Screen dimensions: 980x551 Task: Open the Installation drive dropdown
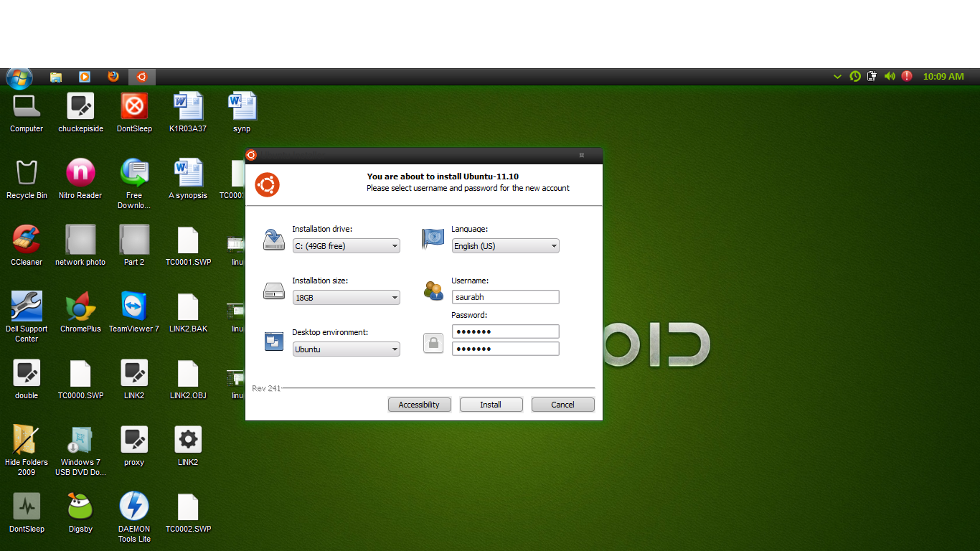(x=346, y=246)
